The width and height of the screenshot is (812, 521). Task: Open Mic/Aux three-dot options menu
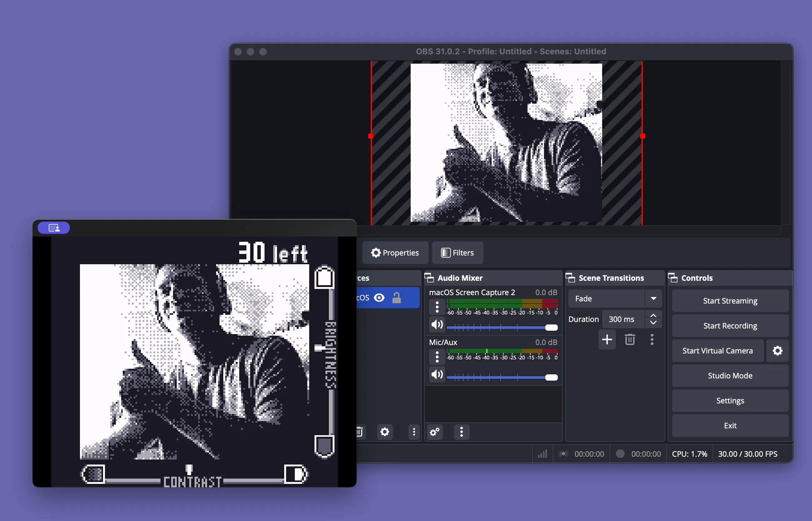[437, 357]
